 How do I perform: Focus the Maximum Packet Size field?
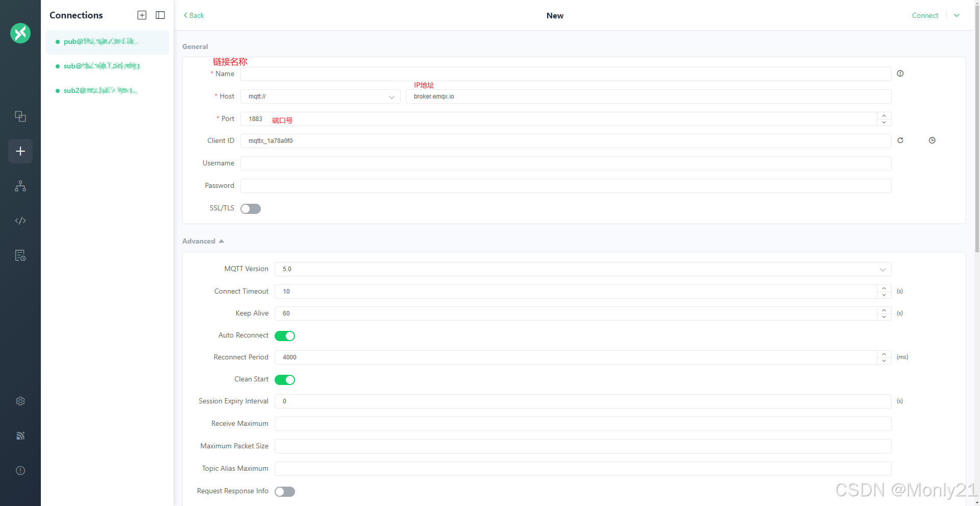click(x=583, y=446)
